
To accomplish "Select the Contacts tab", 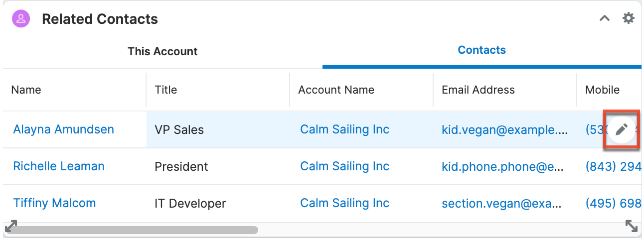I will click(x=482, y=50).
